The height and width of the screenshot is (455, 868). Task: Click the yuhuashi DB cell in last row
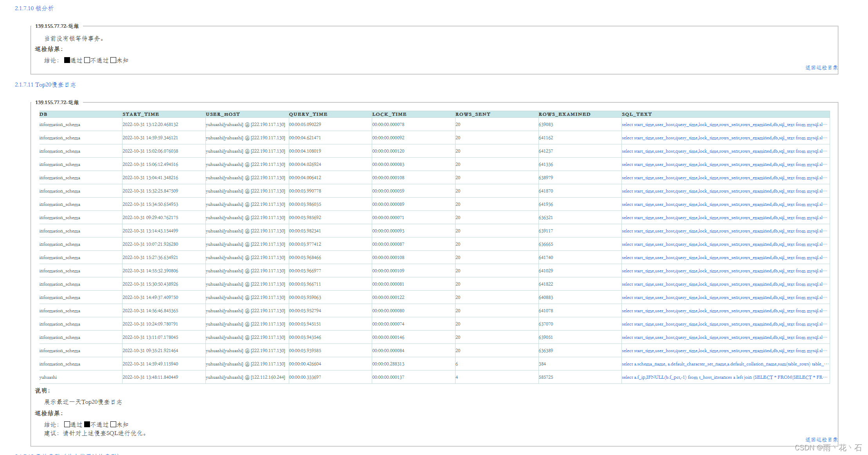point(48,377)
